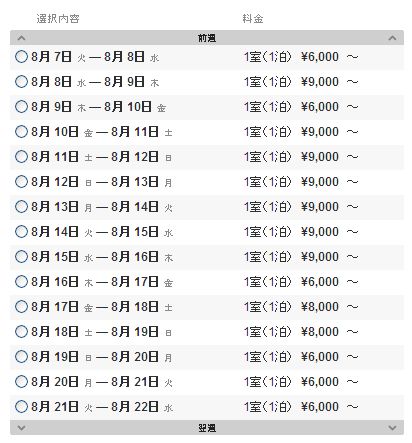This screenshot has height=443, width=412.
Task: Click the down chevron left of 翌週
Action: point(21,428)
